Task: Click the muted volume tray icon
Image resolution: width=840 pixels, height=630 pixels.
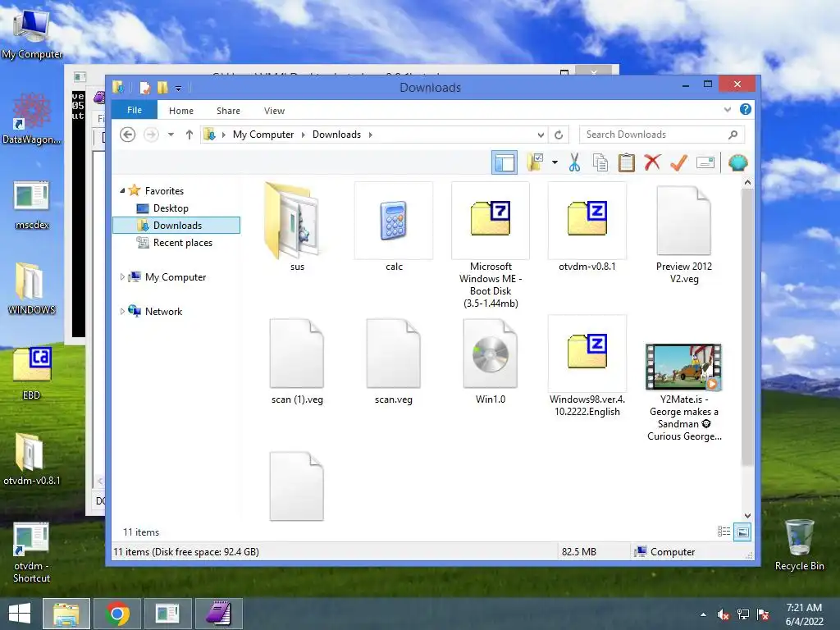Action: tap(724, 614)
